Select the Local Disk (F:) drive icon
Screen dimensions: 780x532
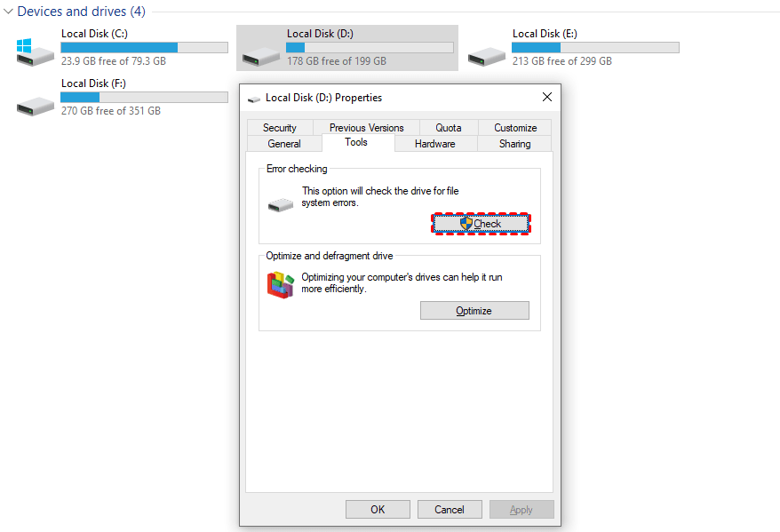(35, 107)
